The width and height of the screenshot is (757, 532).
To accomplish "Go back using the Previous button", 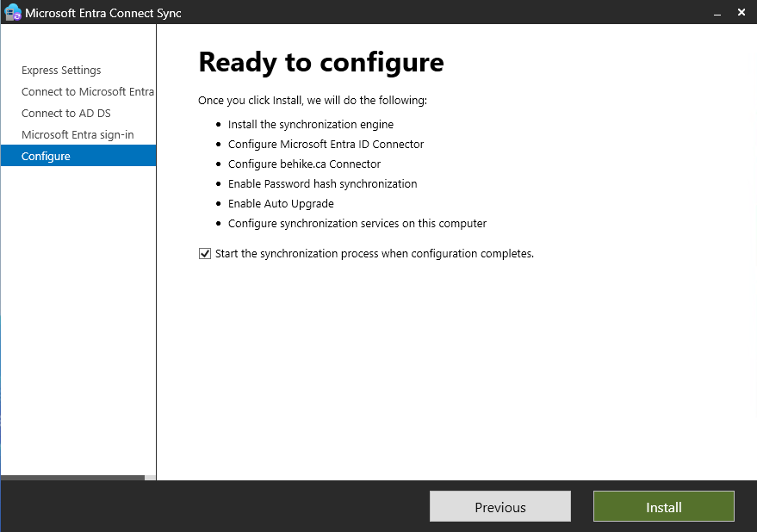I will coord(499,507).
